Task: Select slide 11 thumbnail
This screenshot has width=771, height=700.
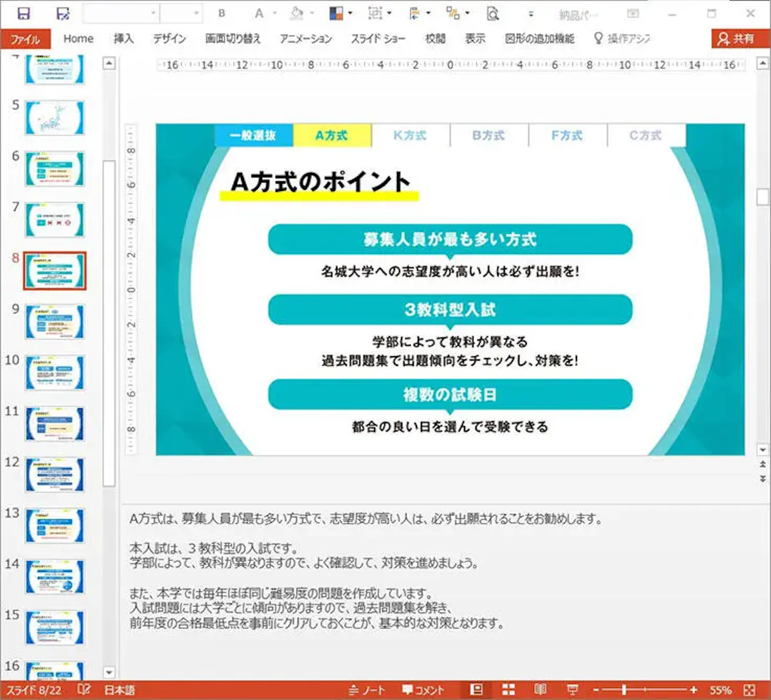Action: (55, 423)
